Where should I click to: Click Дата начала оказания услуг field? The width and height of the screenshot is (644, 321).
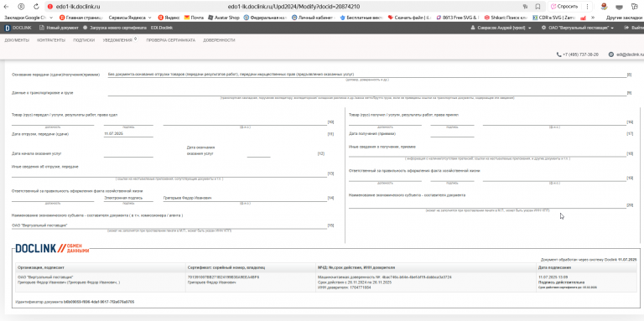[128, 153]
